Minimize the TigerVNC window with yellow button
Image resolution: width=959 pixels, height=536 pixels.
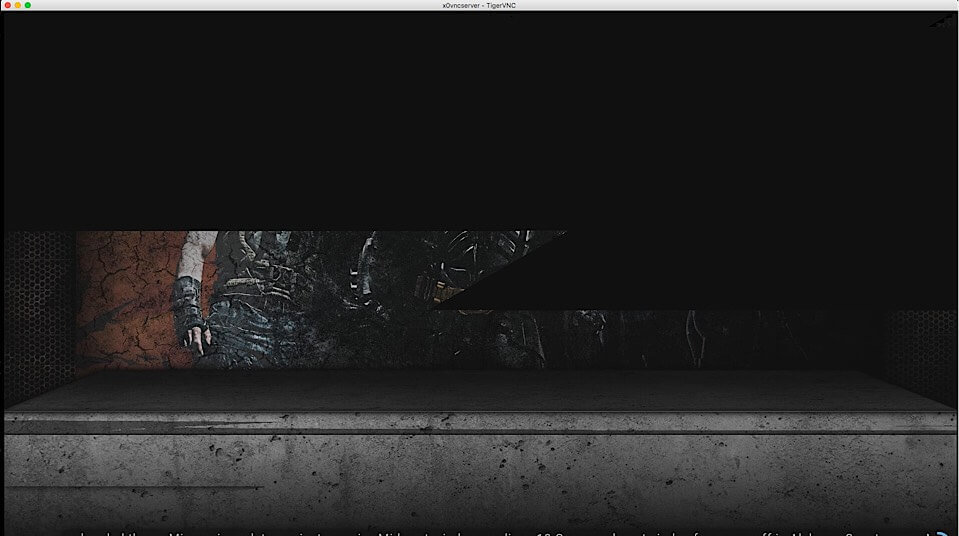(x=17, y=5)
